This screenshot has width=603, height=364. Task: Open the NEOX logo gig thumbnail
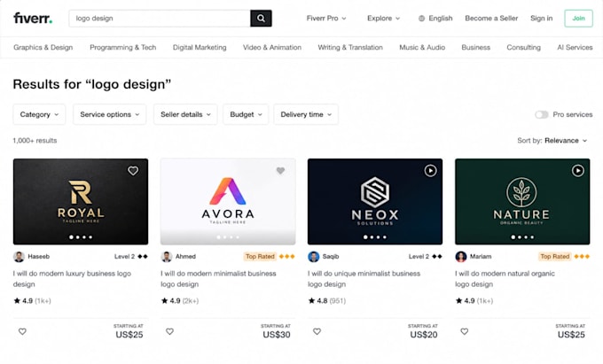pos(375,202)
